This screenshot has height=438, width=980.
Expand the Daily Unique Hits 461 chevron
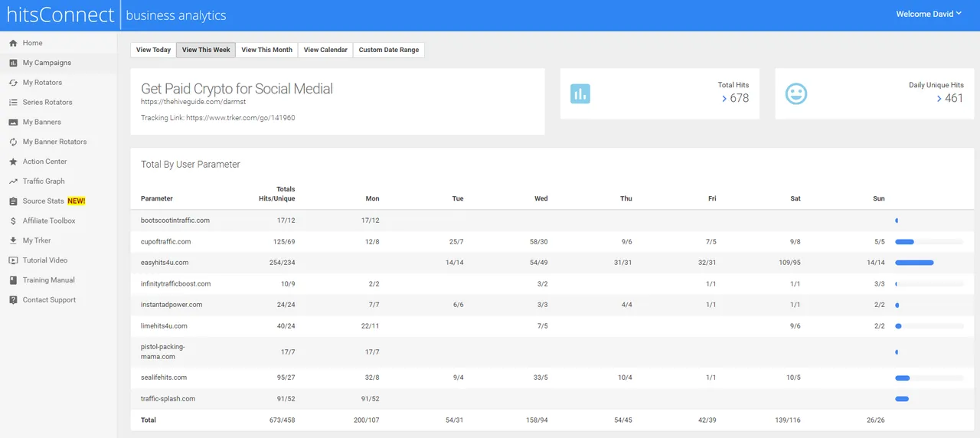point(939,99)
